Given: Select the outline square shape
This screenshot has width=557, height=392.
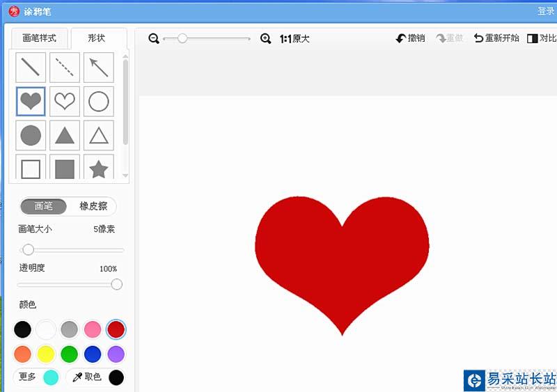Looking at the screenshot, I should (x=31, y=167).
